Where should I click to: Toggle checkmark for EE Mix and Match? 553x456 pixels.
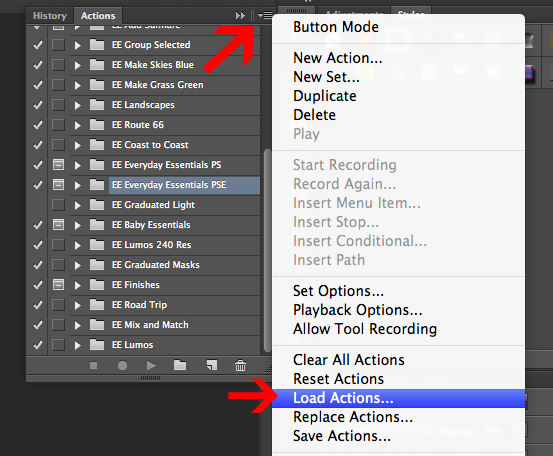point(38,325)
